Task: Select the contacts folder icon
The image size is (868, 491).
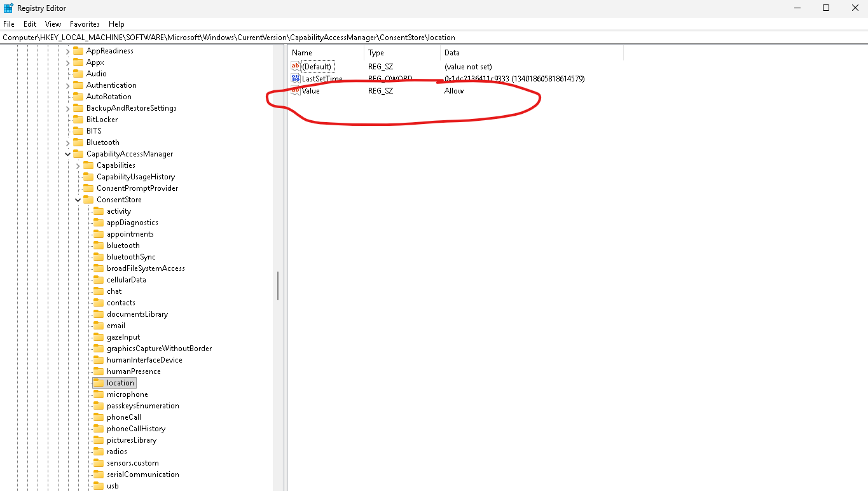Action: pyautogui.click(x=99, y=303)
